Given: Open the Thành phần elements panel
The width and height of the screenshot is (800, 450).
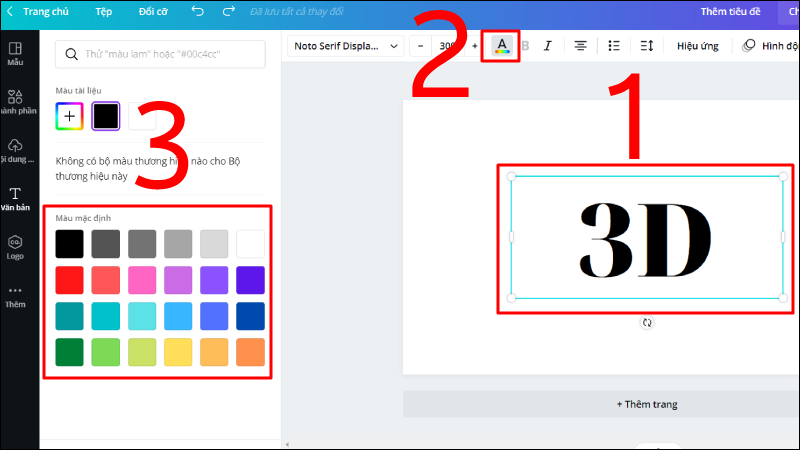Looking at the screenshot, I should click(15, 102).
